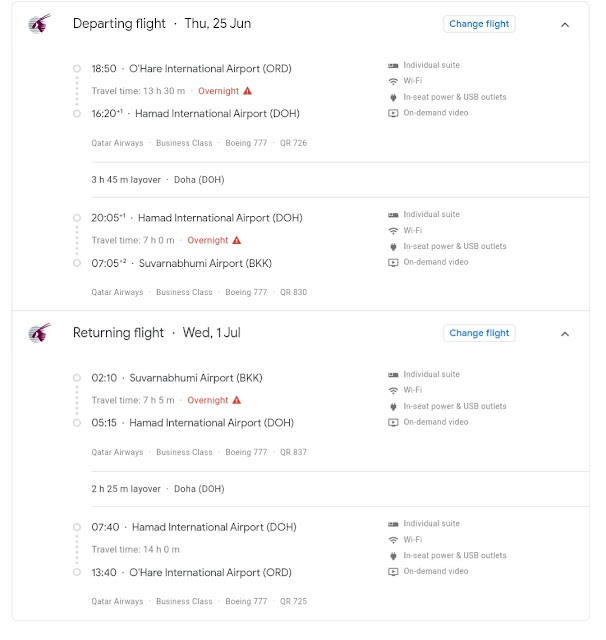Click the Qatar Airways logo on returning flight
The image size is (606, 640).
click(39, 333)
